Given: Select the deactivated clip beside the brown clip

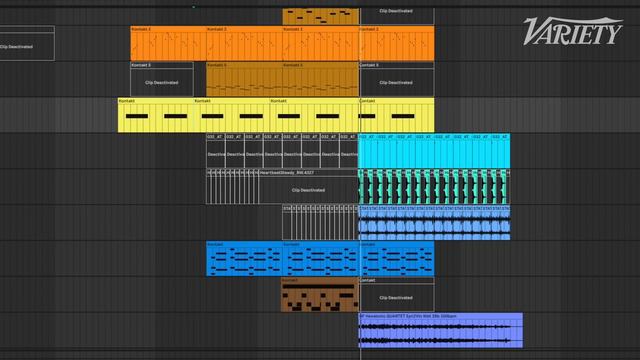Looking at the screenshot, I should [x=397, y=294].
